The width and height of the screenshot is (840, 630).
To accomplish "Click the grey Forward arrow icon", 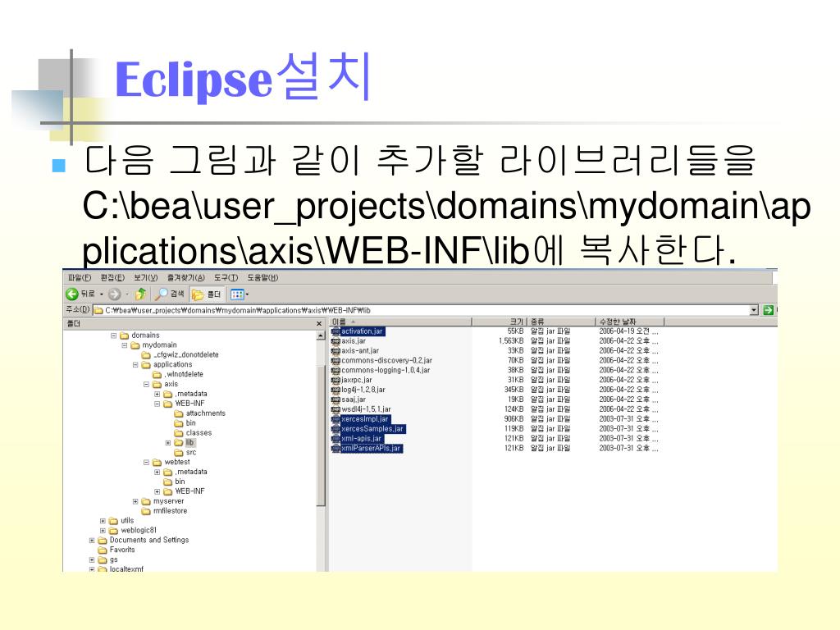I will coord(114,294).
